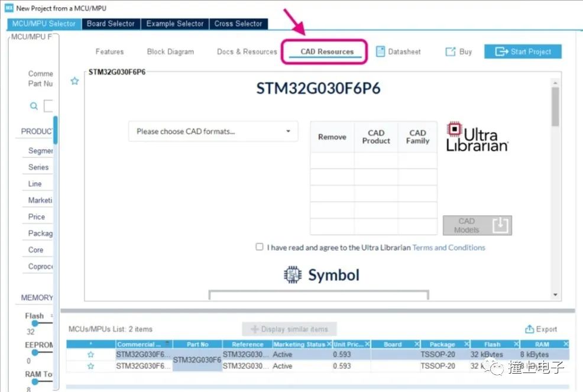Click the Datasheet button
The width and height of the screenshot is (583, 392).
[x=398, y=51]
